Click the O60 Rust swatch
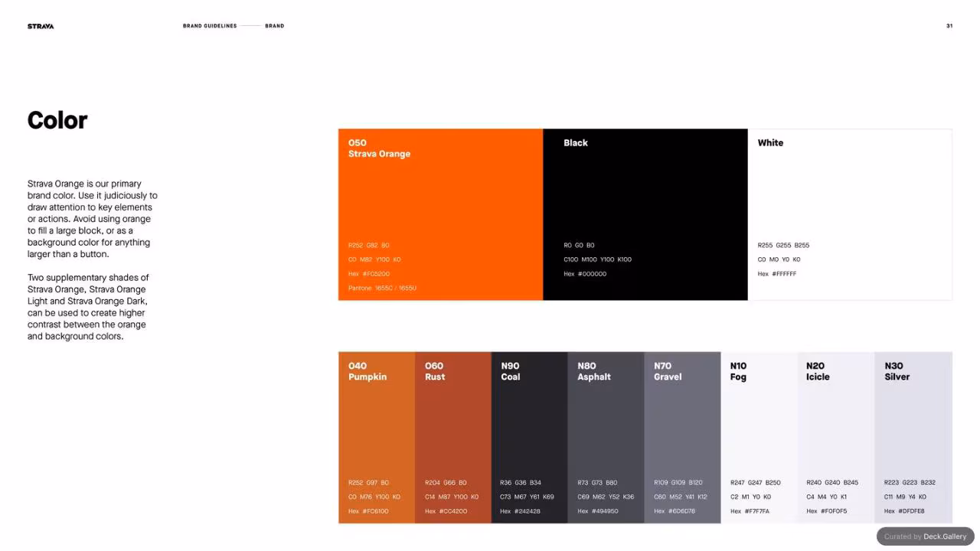Screen dimensions: 980x551 [453, 438]
